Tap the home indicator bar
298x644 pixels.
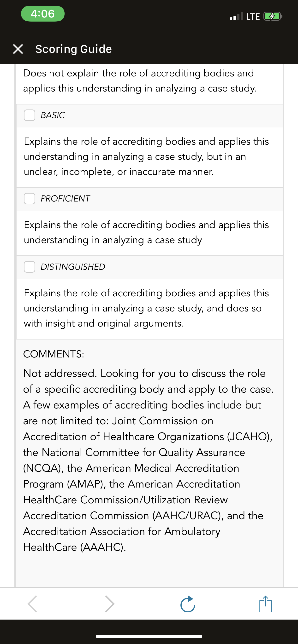tap(149, 636)
